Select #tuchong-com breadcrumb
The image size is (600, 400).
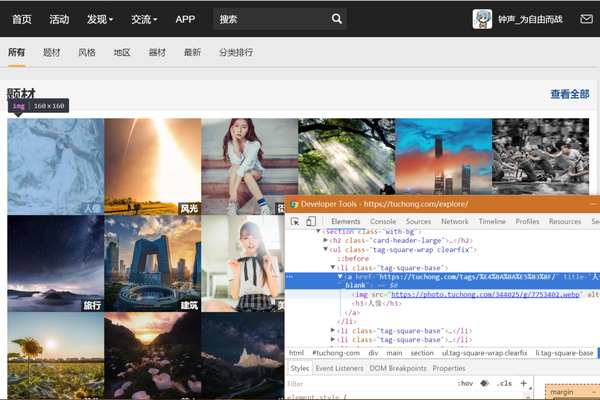[x=336, y=353]
